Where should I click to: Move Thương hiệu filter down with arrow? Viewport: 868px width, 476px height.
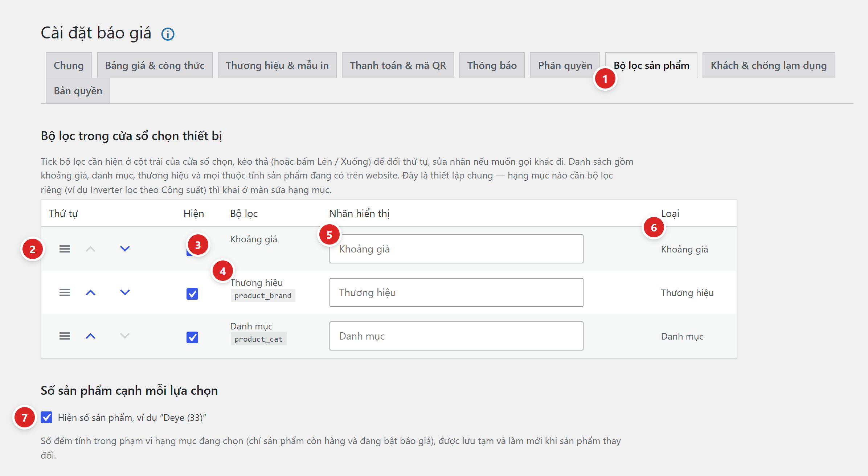point(125,292)
